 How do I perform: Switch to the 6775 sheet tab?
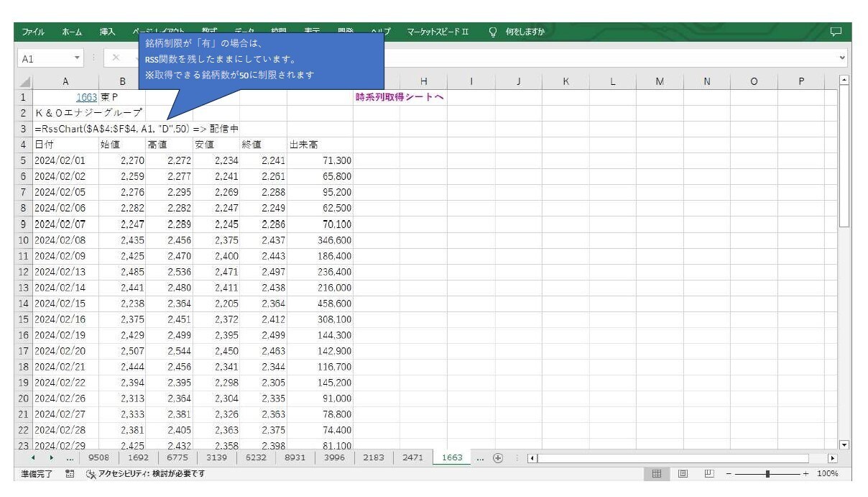click(177, 457)
